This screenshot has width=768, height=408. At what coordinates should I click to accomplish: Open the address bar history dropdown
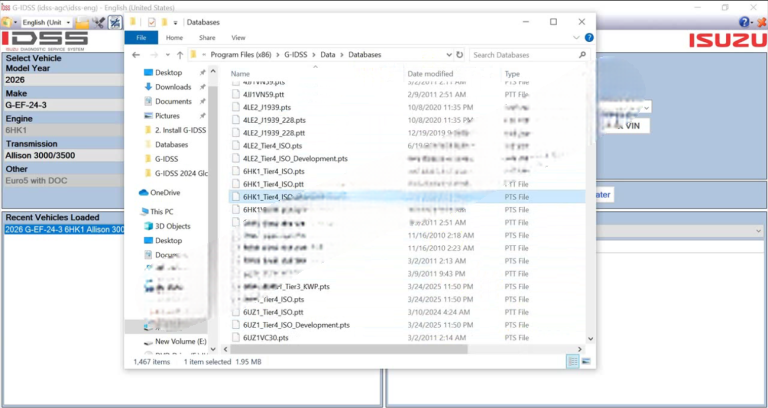(x=449, y=55)
